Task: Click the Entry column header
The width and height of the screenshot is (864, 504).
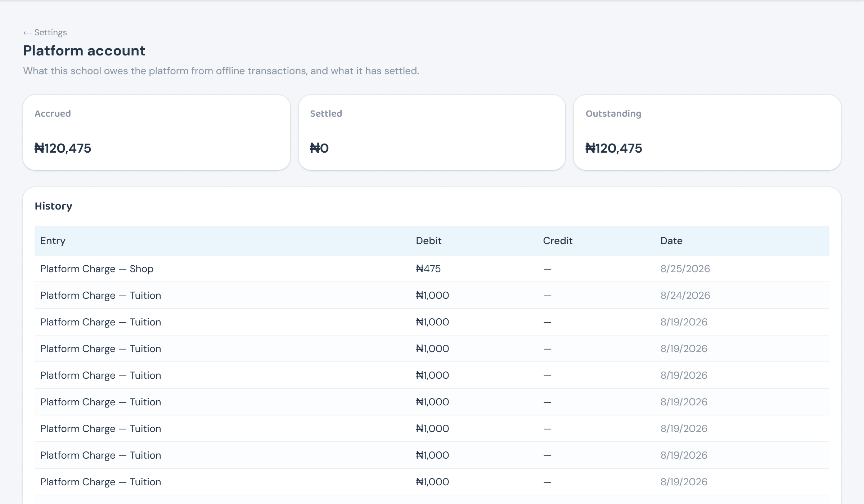Action: (53, 240)
